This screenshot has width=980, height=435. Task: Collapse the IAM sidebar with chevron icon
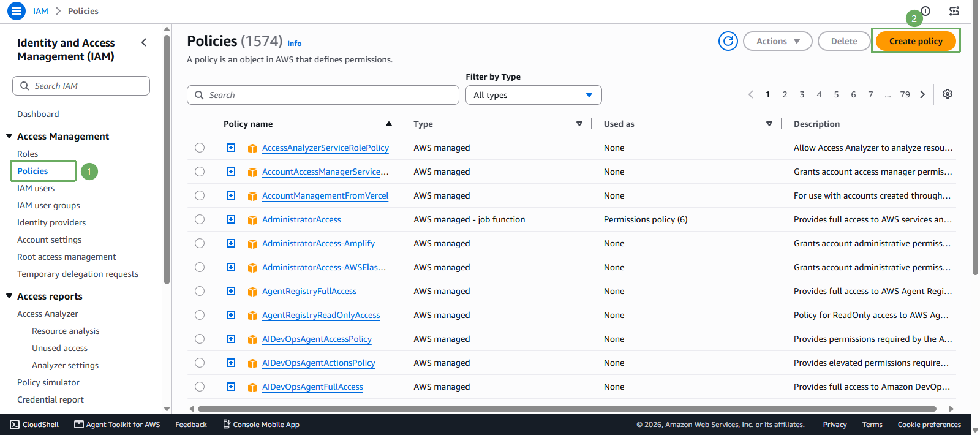144,42
